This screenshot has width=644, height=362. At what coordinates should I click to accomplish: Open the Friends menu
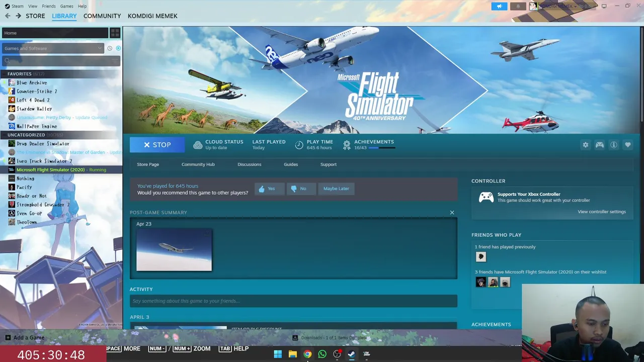pyautogui.click(x=49, y=6)
